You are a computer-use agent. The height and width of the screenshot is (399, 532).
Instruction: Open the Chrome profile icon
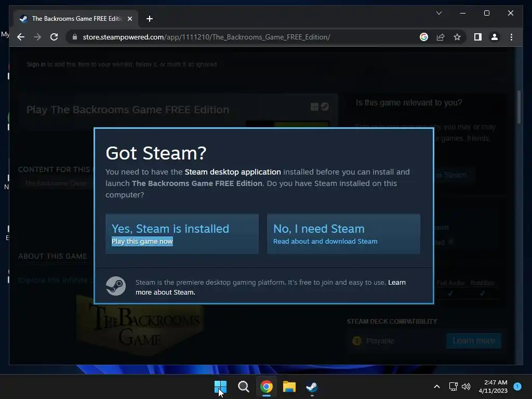coord(495,37)
